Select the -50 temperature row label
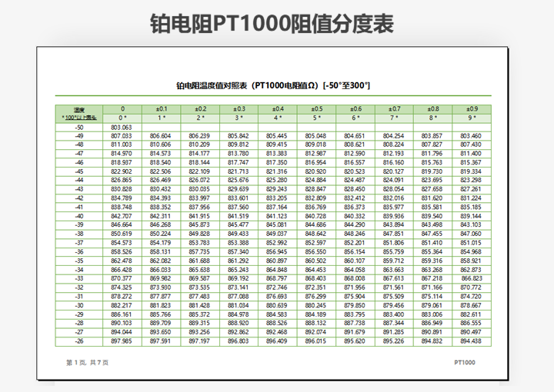Image resolution: width=554 pixels, height=392 pixels. point(79,128)
